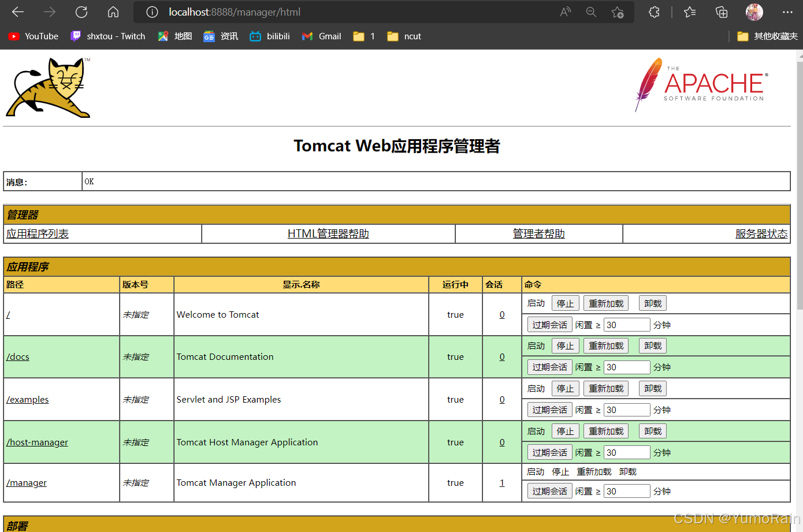This screenshot has height=532, width=803.
Task: Click 重新加载 for the /host-manager application
Action: (x=606, y=431)
